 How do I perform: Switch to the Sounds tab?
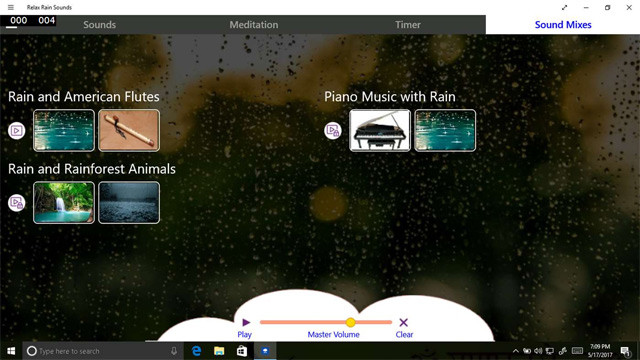(x=100, y=25)
